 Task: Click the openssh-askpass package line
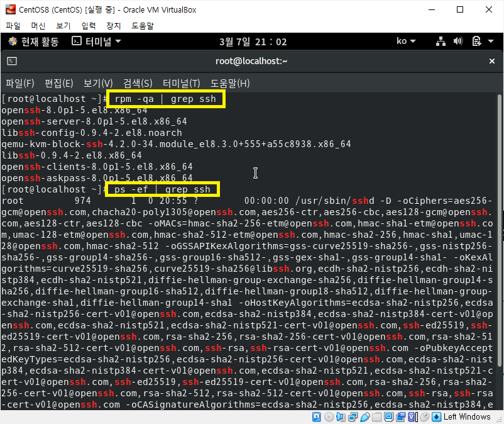(97, 177)
